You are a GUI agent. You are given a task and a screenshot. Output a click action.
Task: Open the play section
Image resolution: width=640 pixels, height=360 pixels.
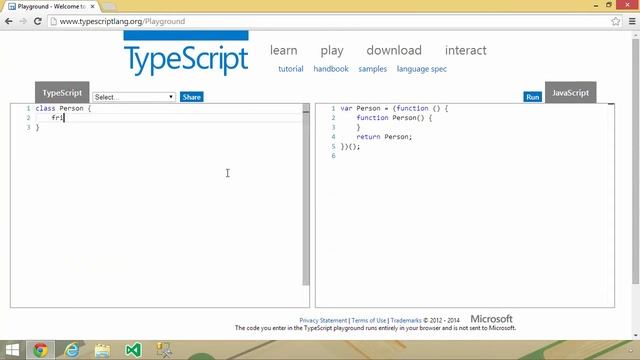(332, 51)
